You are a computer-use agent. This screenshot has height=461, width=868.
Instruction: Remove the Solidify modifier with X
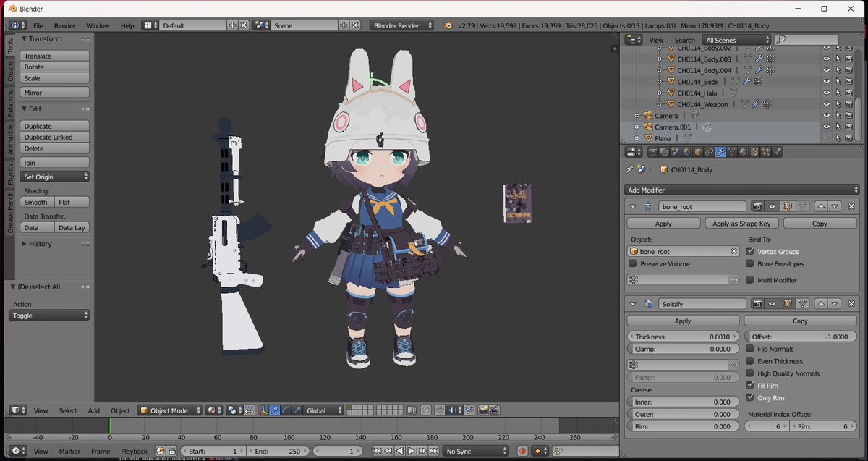(851, 304)
